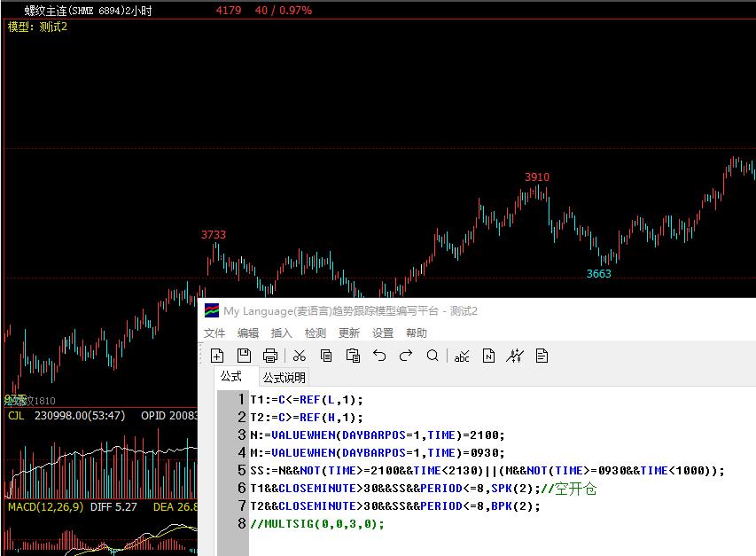
Task: Click code line 8 with MULTSIG comment
Action: 317,524
